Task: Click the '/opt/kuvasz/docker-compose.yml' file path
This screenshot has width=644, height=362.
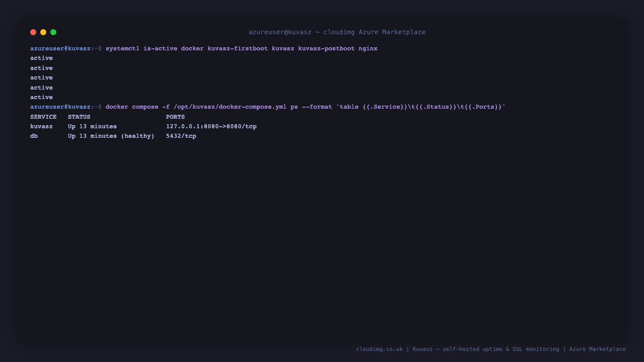Action: [230, 107]
